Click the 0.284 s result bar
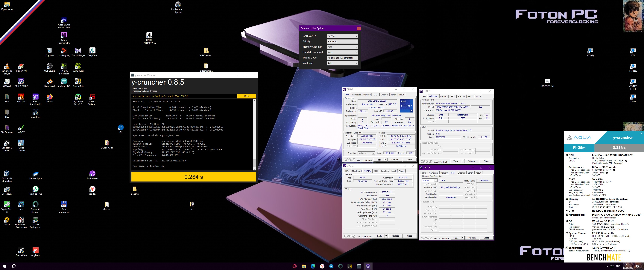Viewport: 644px width, 270px height. click(194, 177)
